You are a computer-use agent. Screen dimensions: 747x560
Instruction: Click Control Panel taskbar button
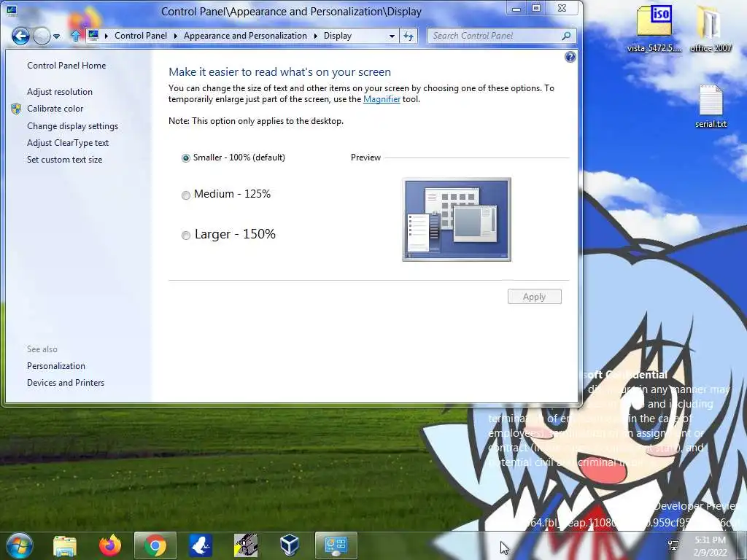(336, 545)
